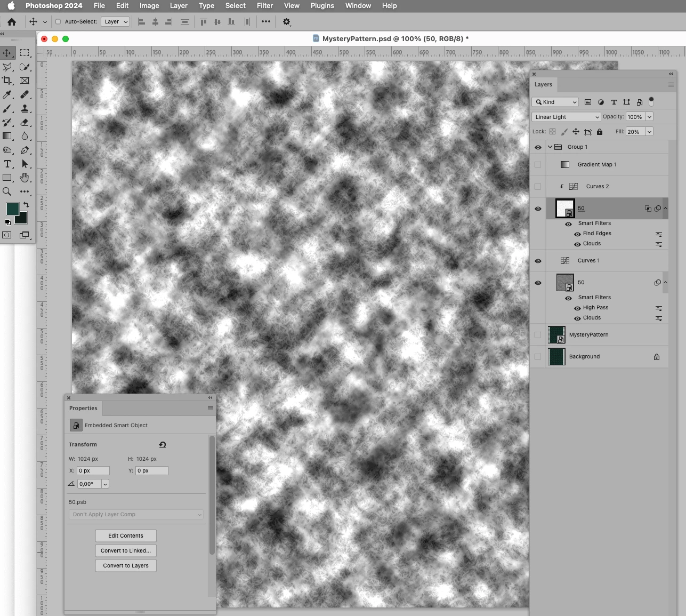
Task: Open the Filter menu
Action: 265,5
